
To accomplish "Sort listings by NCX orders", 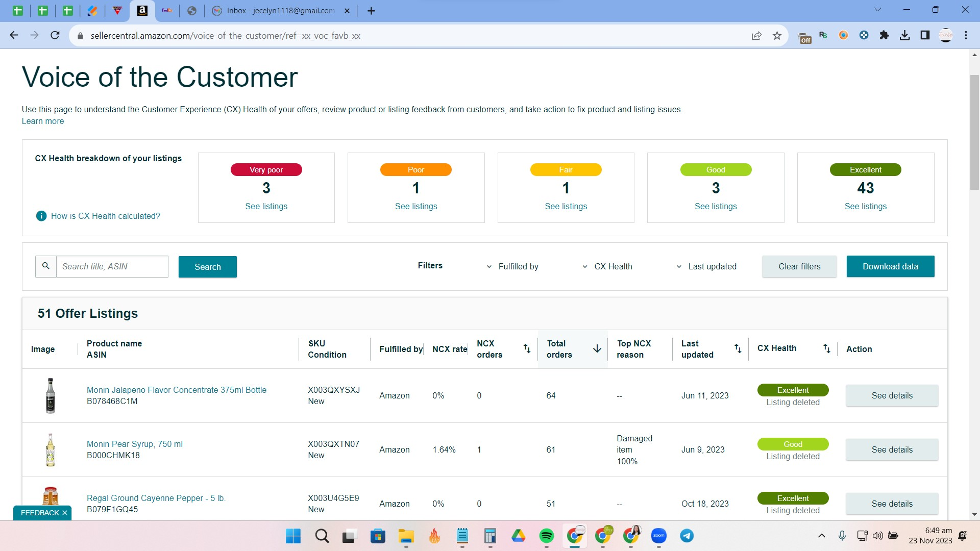I will pos(527,348).
